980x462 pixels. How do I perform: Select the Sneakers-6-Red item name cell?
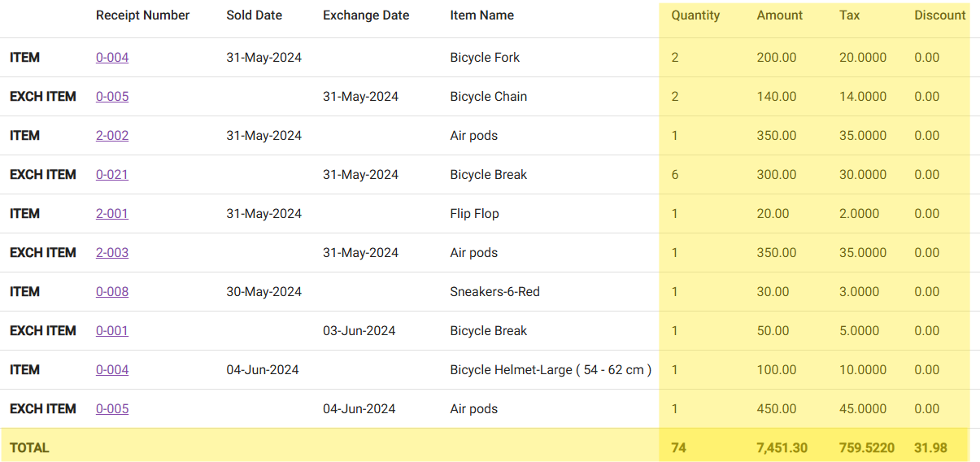tap(494, 292)
